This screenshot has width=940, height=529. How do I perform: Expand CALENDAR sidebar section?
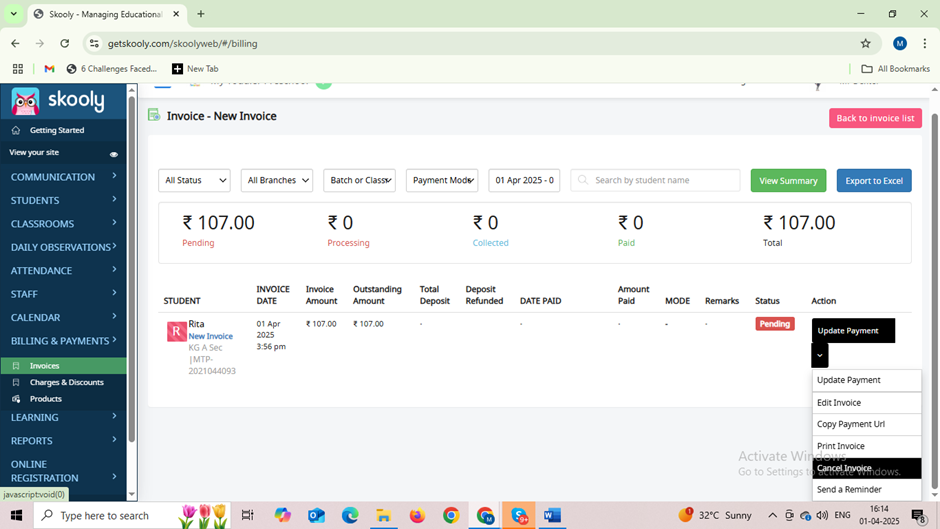[63, 317]
